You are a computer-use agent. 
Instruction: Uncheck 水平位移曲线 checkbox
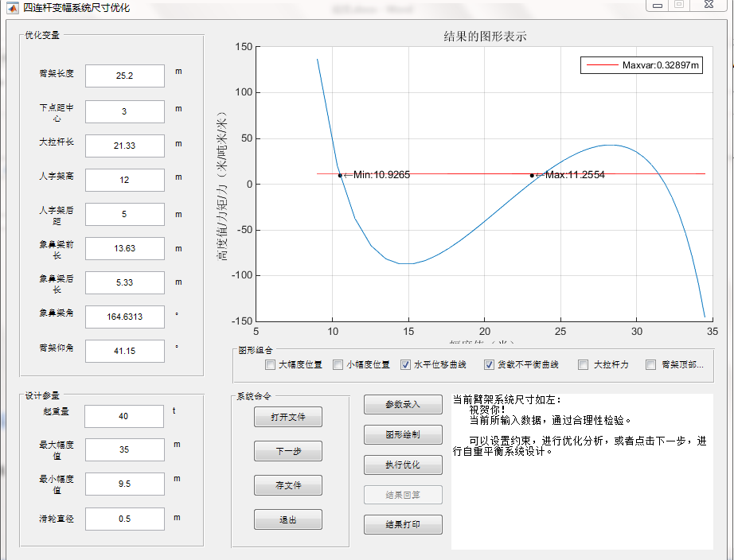(x=405, y=365)
